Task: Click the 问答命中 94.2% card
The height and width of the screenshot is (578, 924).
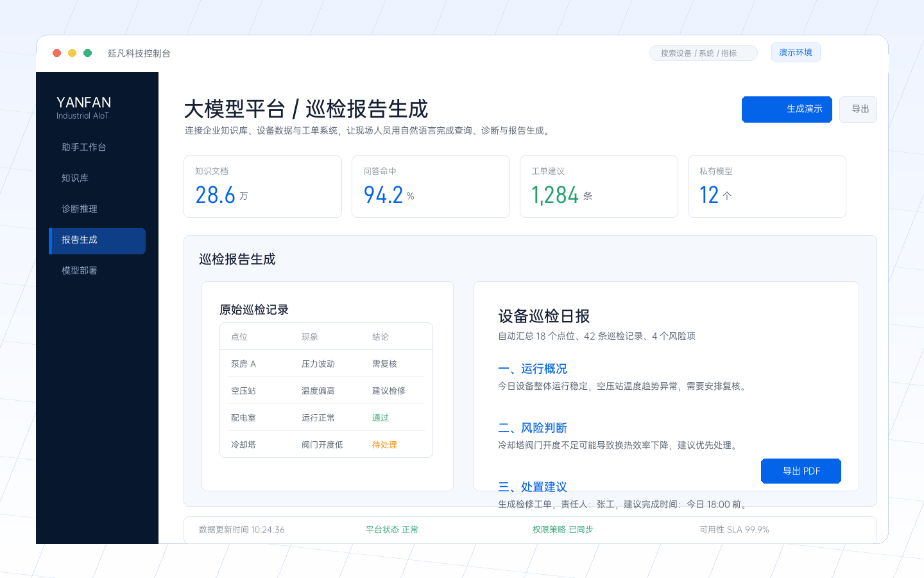Action: (x=431, y=186)
